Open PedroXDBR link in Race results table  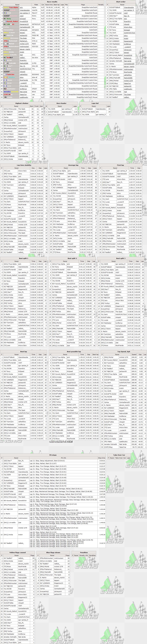24,63
